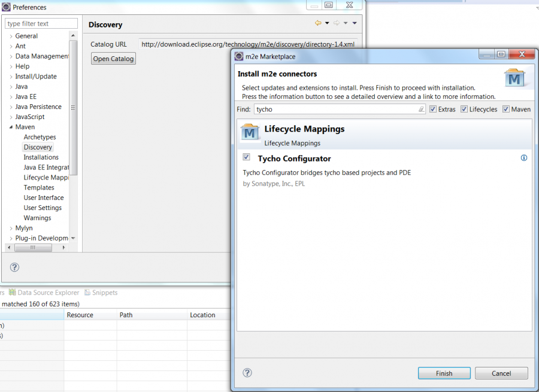Viewport: 539px width, 392px height.
Task: Clear the Find search field text
Action: click(422, 110)
